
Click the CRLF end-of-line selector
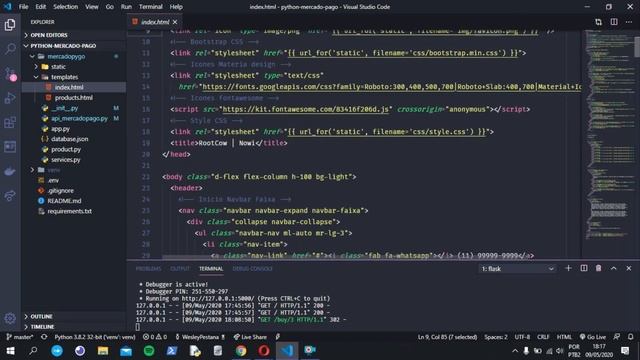543,337
